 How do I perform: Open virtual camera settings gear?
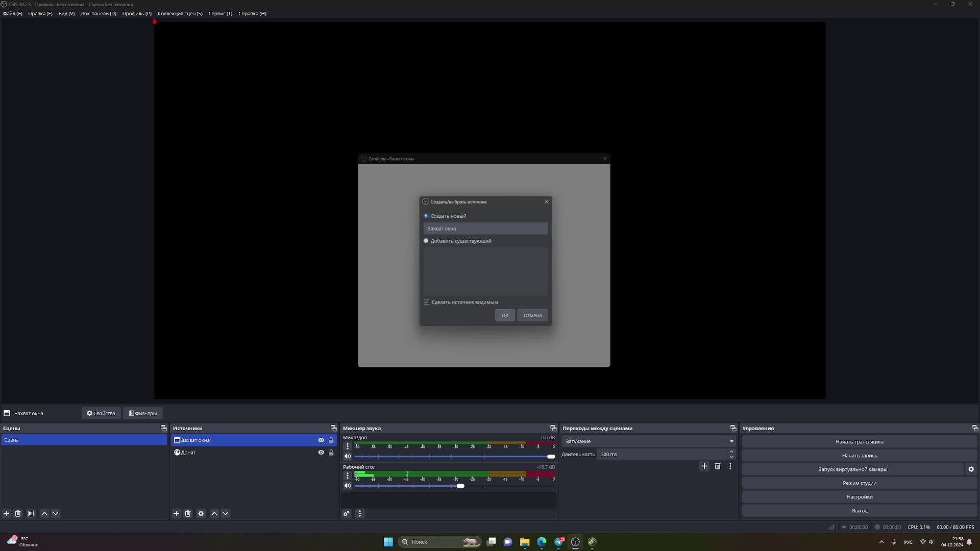coord(971,469)
